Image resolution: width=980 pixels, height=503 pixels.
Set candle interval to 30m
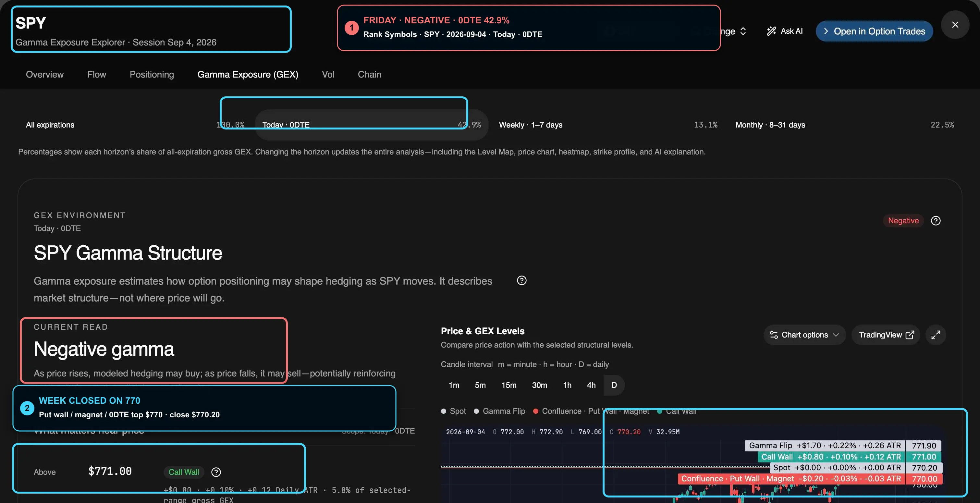pos(539,385)
